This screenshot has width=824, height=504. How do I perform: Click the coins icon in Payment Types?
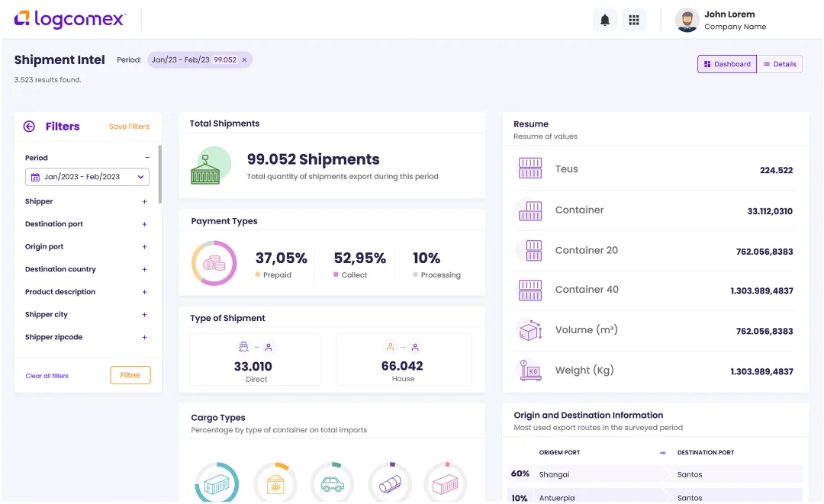tap(214, 262)
